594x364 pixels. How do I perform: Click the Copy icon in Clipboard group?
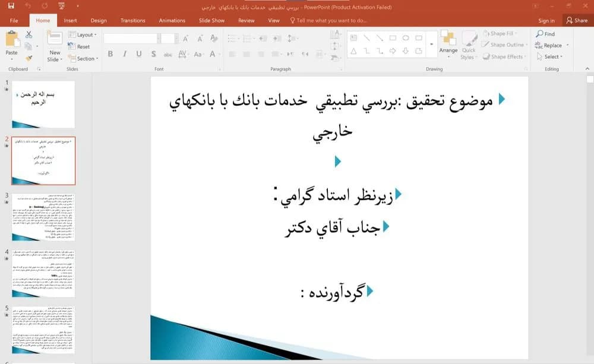(28, 46)
